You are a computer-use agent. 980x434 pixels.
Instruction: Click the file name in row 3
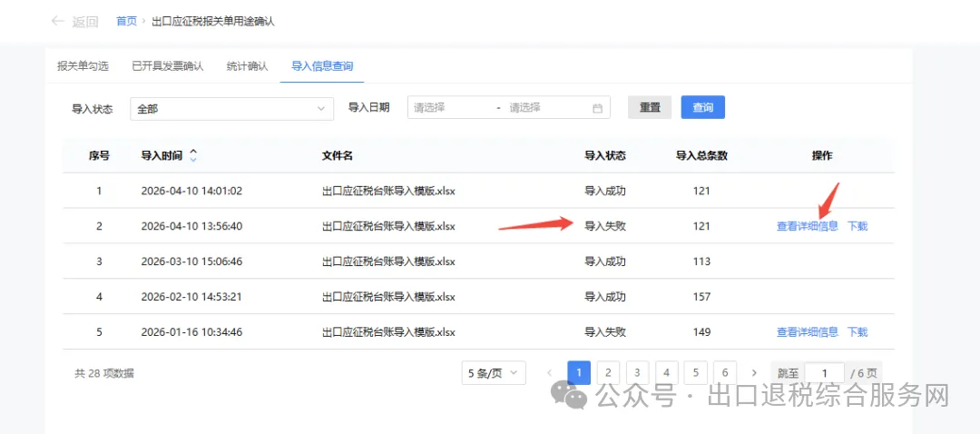(388, 261)
